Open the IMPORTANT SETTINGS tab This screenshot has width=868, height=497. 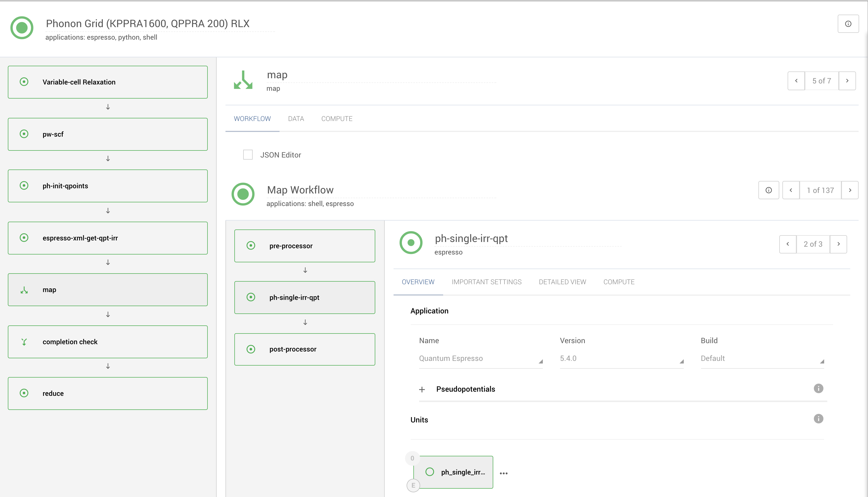(x=487, y=282)
